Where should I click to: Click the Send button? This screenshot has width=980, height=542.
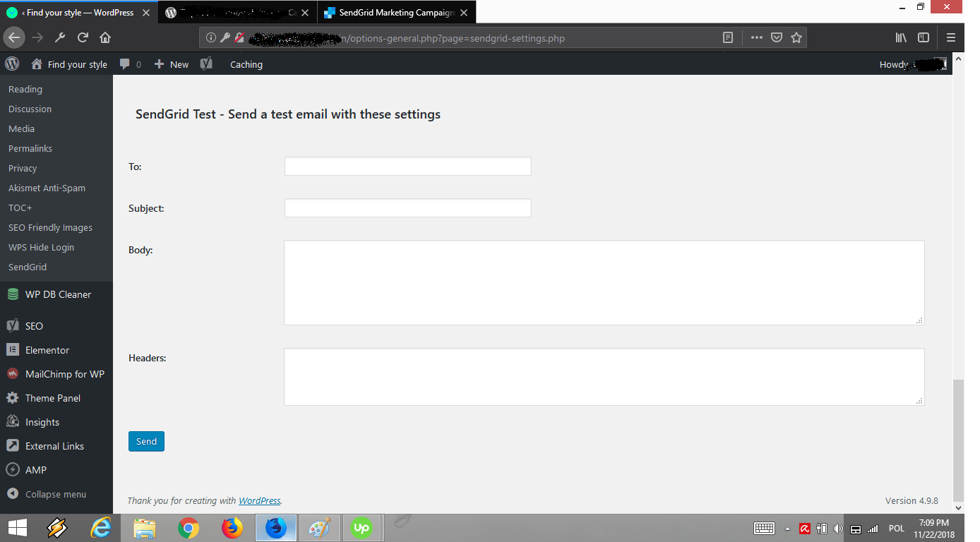tap(146, 441)
